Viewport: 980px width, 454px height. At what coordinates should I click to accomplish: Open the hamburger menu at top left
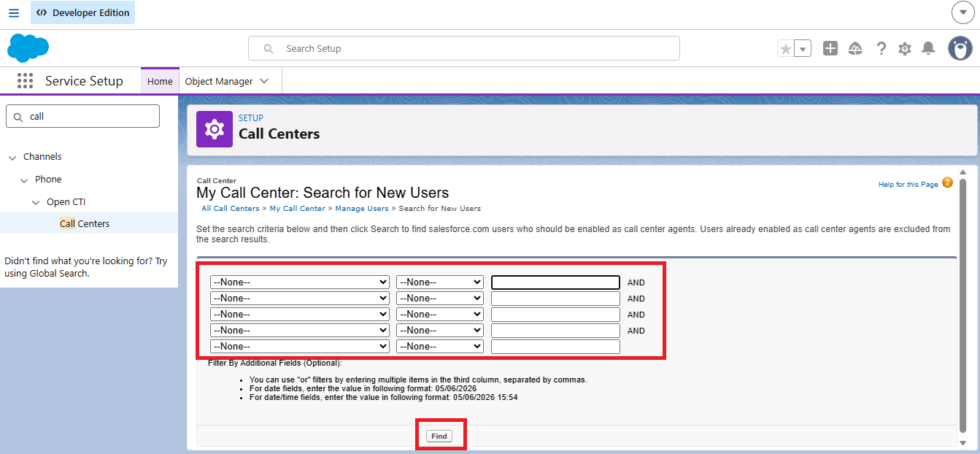(14, 12)
